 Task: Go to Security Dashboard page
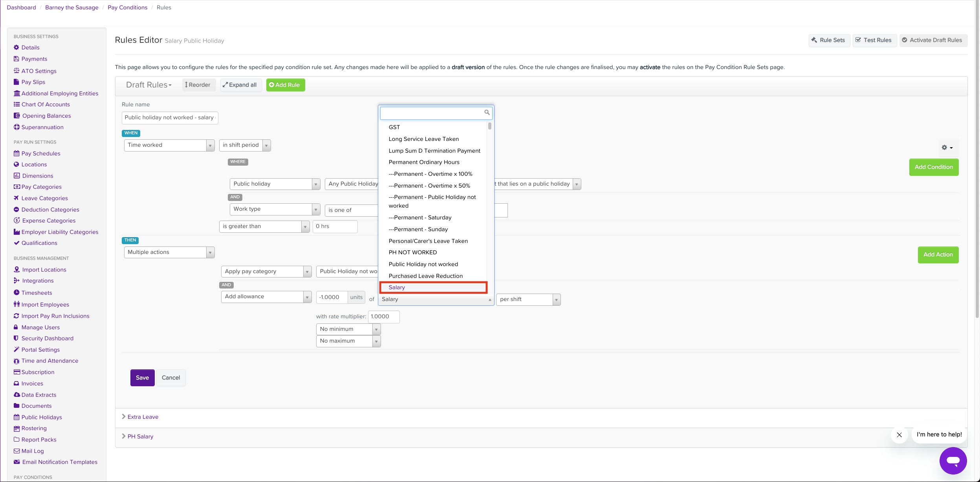point(47,338)
